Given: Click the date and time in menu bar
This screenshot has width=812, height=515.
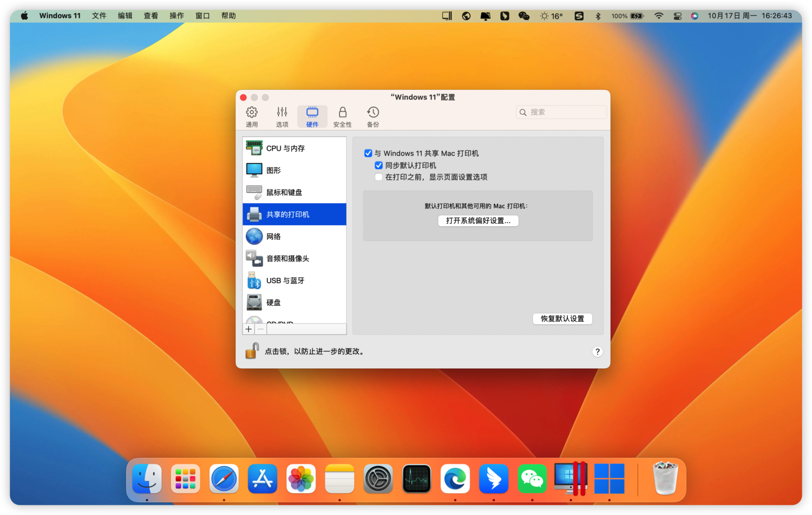Looking at the screenshot, I should [x=750, y=16].
